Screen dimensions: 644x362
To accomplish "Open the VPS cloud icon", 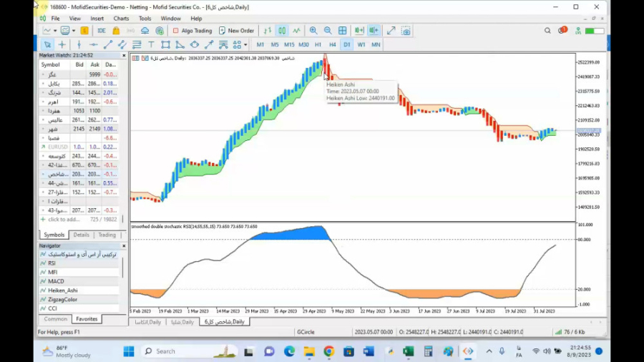I will (x=145, y=30).
